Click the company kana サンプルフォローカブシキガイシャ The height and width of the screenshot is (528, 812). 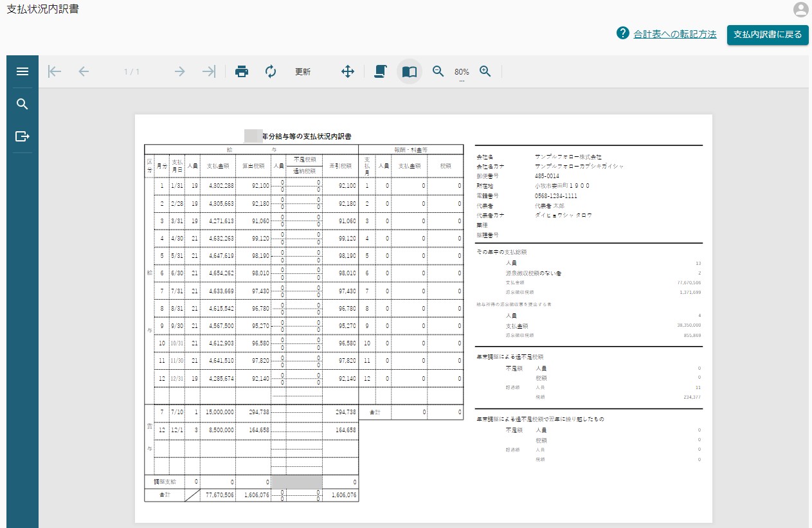579,166
